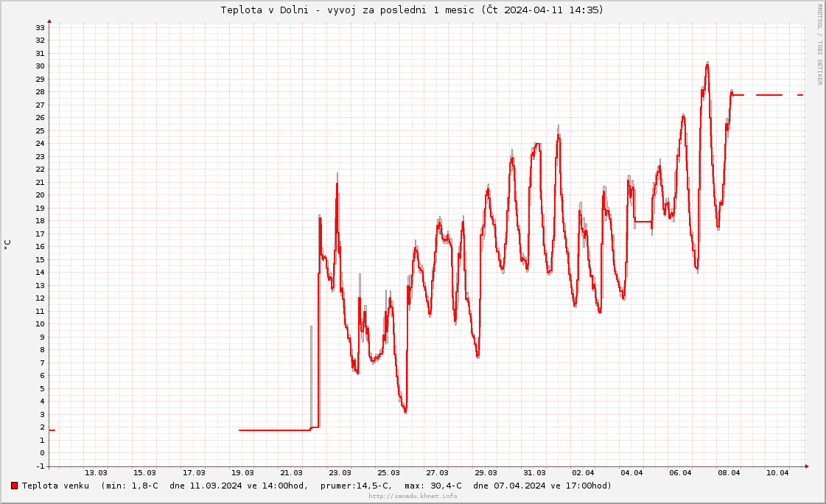Click the x-axis date label 27.03
Screen dimensions: 826x504
coord(437,473)
